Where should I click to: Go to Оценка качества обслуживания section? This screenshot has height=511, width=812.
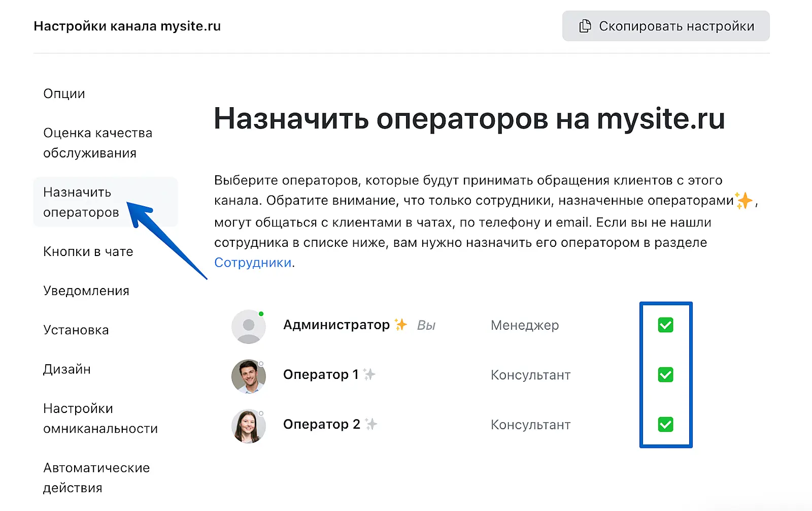click(97, 143)
